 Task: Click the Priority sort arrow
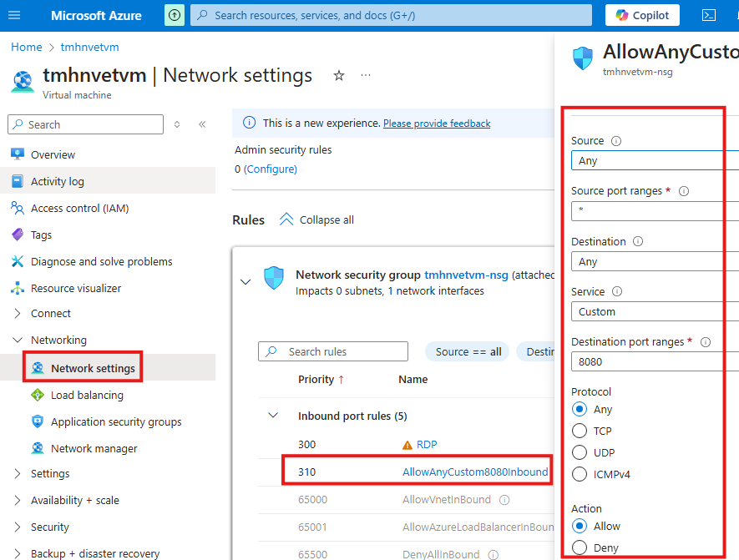point(342,380)
